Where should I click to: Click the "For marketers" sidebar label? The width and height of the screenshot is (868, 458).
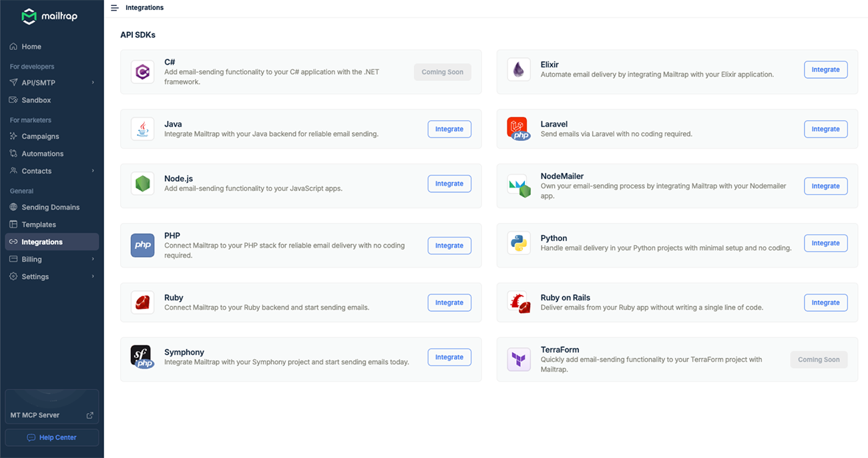(x=31, y=120)
